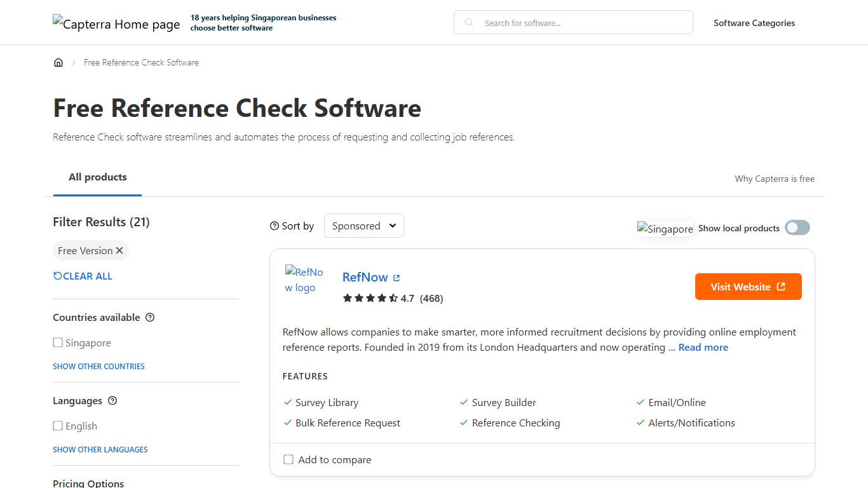Check Add to compare for RefNow

(288, 459)
